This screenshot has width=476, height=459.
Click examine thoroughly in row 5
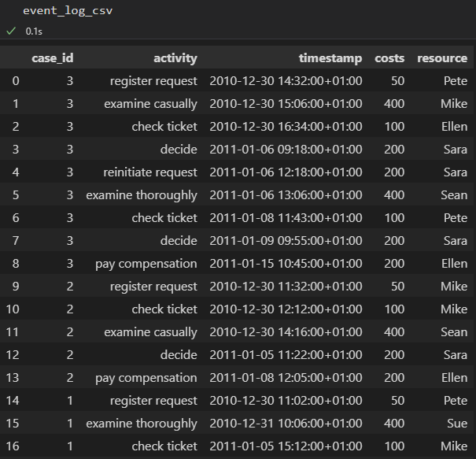pos(142,195)
